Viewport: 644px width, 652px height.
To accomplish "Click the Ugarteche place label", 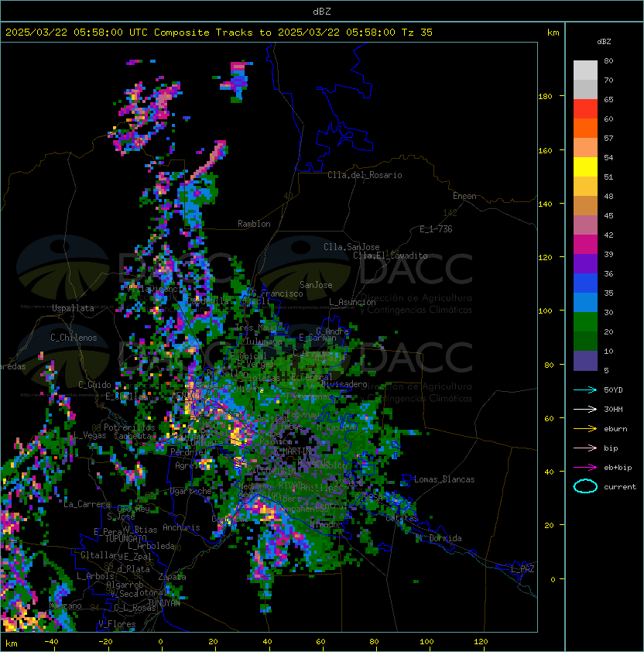I will click(x=191, y=491).
